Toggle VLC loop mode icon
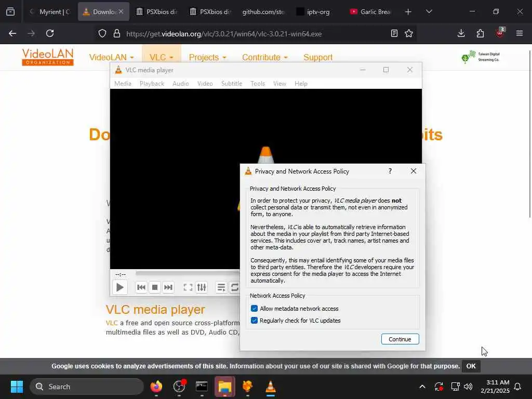The image size is (532, 399). point(234,287)
